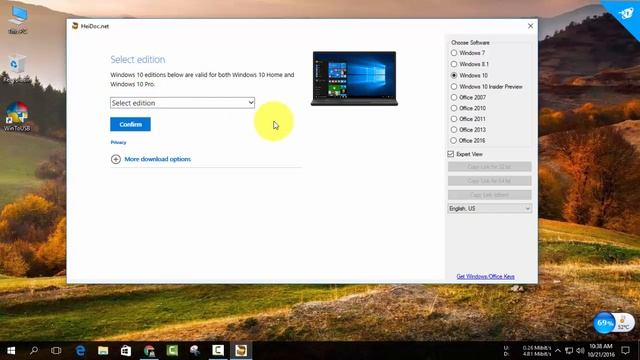Click Copy Link for 32-bit button
The height and width of the screenshot is (360, 640).
click(489, 167)
